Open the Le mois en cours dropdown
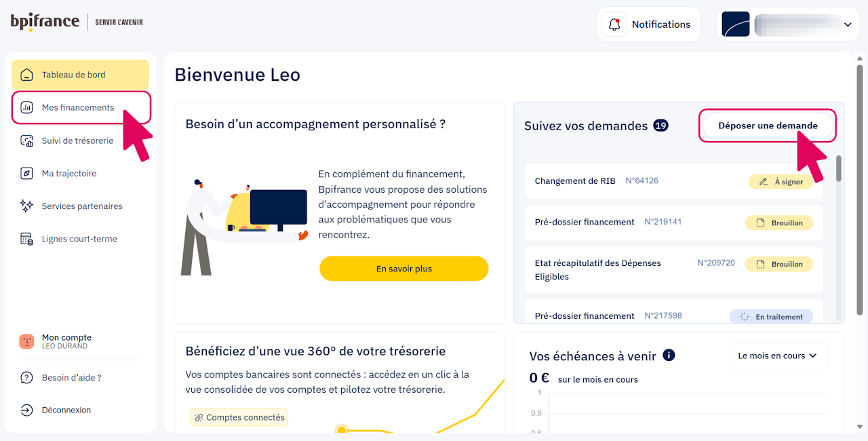 point(778,356)
